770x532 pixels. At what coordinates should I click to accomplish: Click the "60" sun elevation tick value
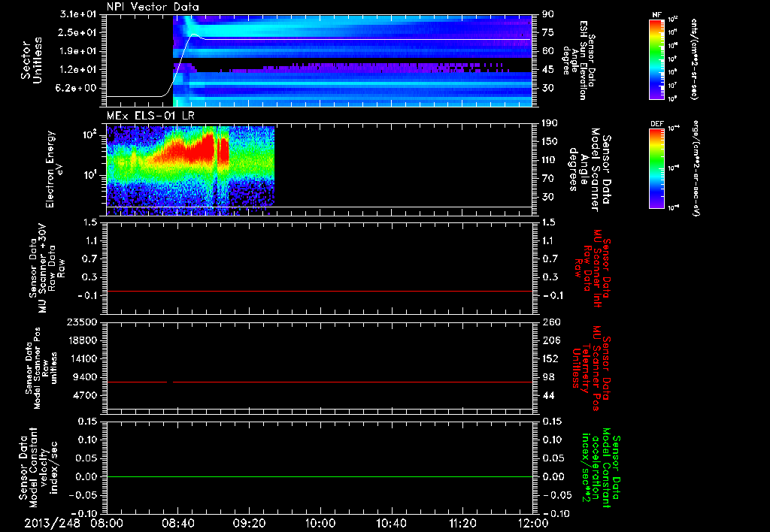point(548,51)
